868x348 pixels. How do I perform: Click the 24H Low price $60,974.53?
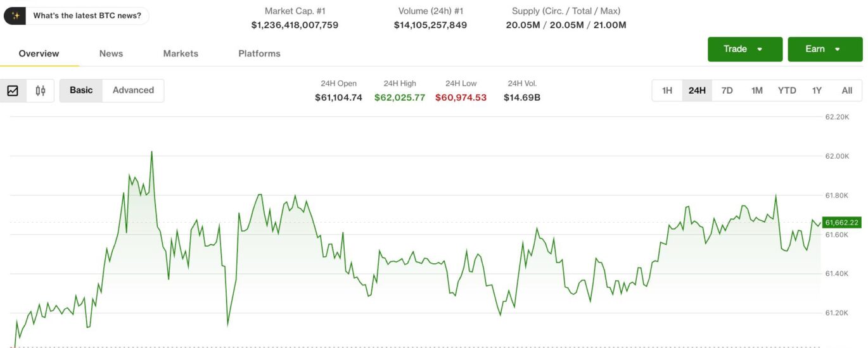point(461,97)
